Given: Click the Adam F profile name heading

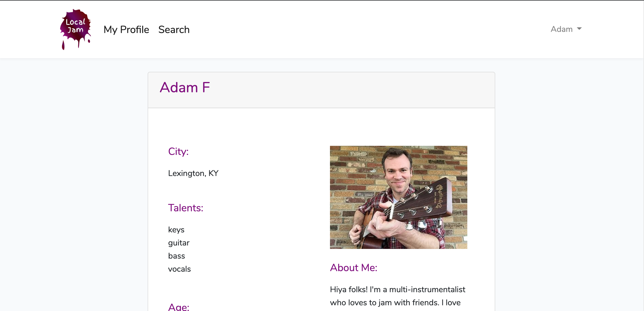Looking at the screenshot, I should pos(185,87).
